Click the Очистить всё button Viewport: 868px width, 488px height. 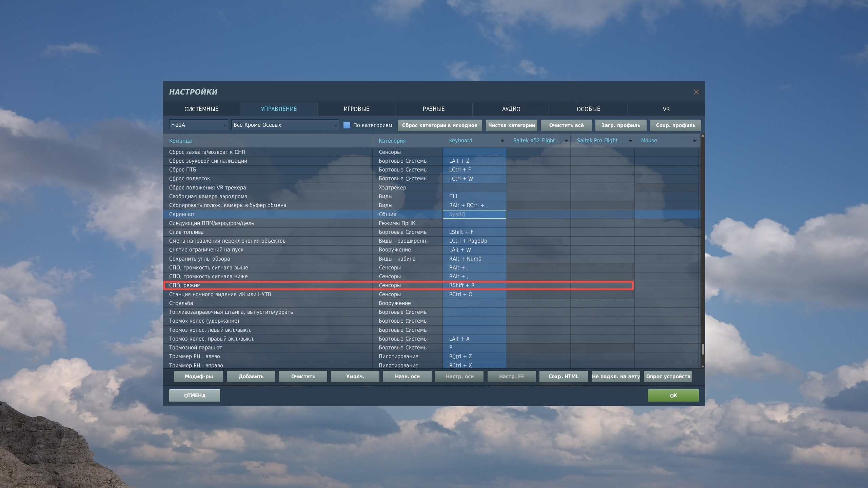567,125
